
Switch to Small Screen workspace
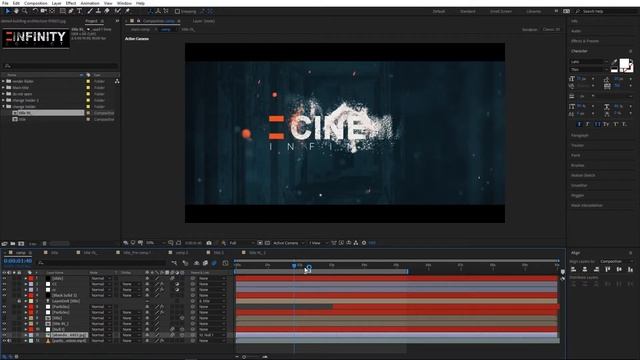(x=501, y=11)
